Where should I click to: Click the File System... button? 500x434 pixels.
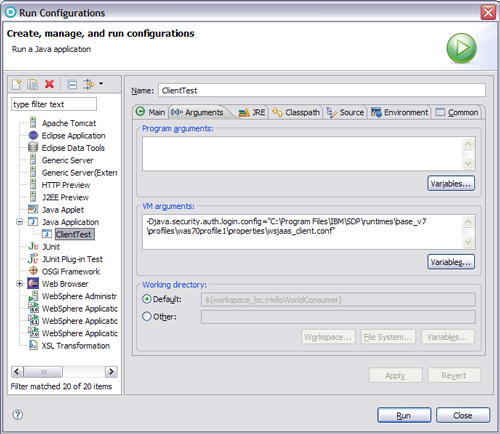[x=388, y=337]
